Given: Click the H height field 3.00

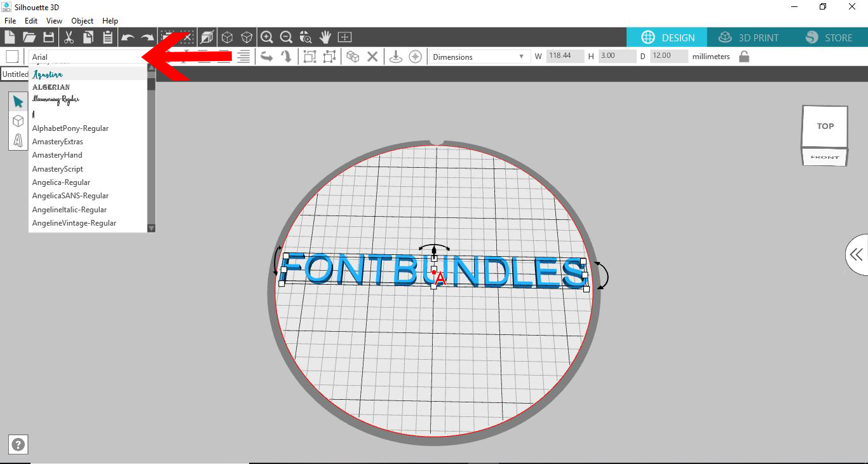Looking at the screenshot, I should 617,56.
